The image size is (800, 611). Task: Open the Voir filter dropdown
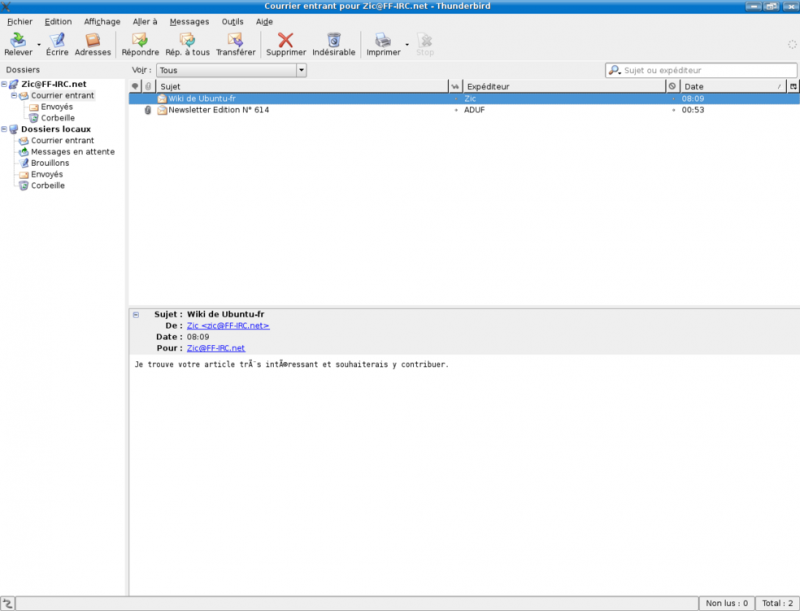pyautogui.click(x=231, y=71)
